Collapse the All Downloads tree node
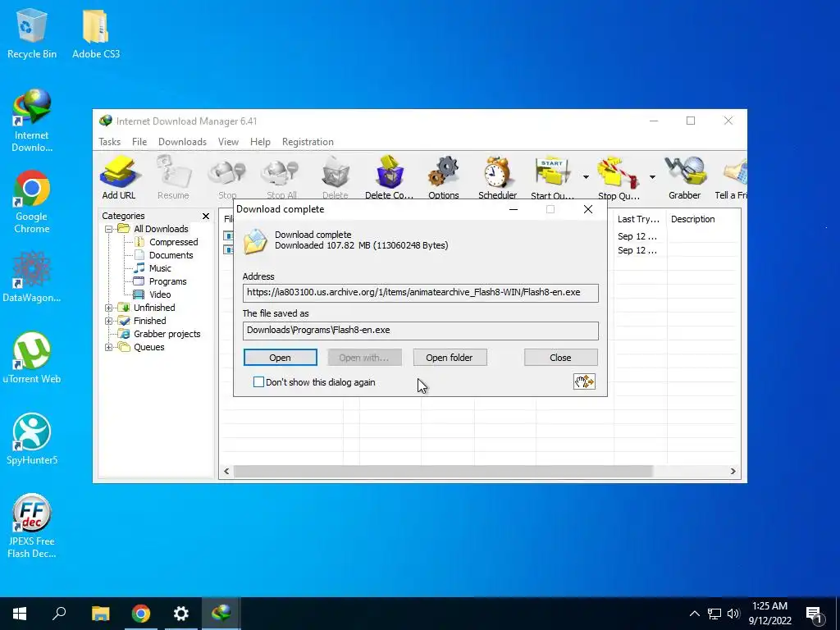 click(x=109, y=229)
